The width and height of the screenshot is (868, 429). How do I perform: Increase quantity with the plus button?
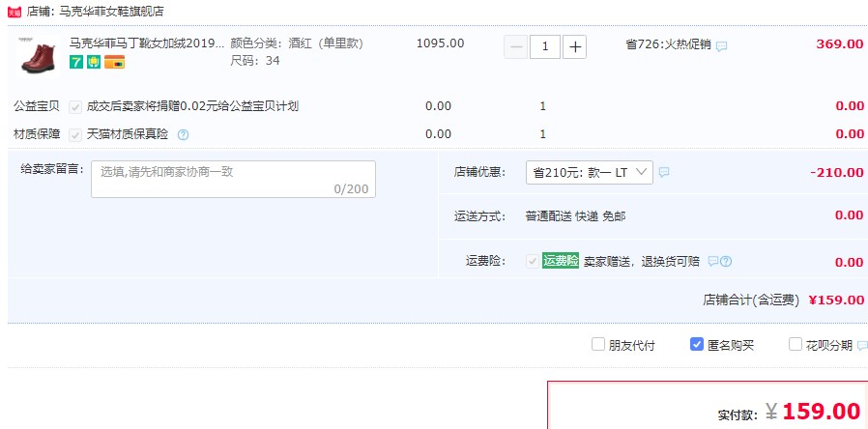point(574,47)
